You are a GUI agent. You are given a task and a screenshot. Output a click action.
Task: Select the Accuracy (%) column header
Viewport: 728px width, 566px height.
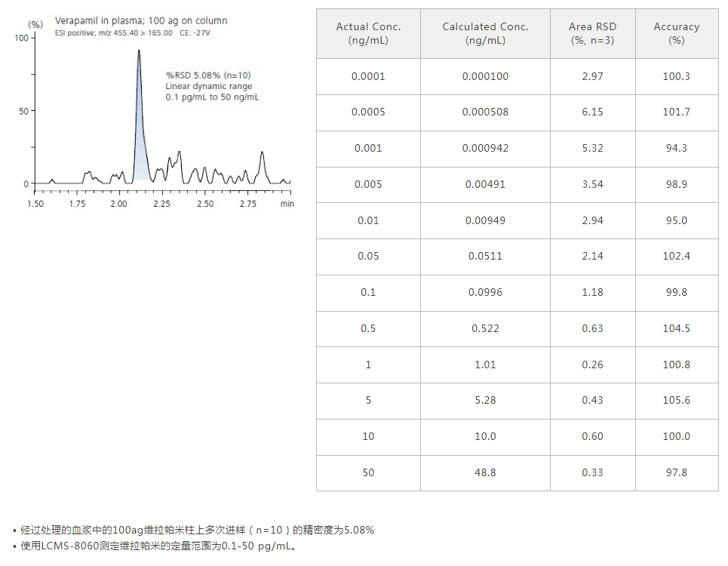(x=676, y=33)
